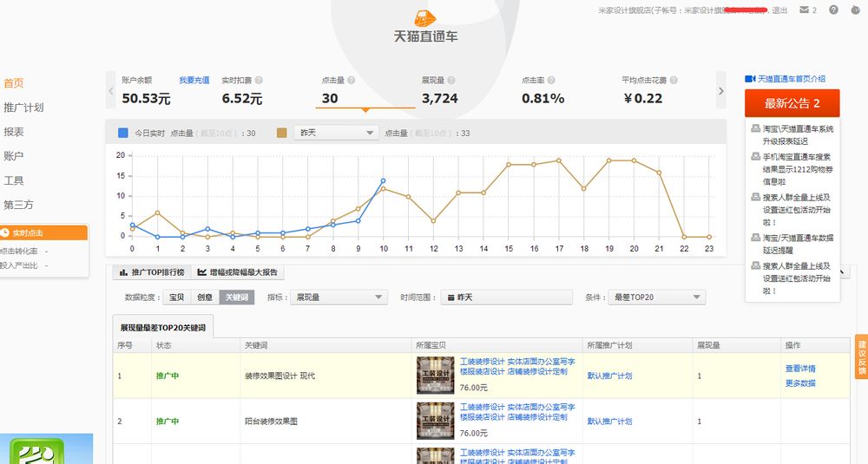
Task: Click 投入产出比 in sidebar panel
Action: click(19, 265)
